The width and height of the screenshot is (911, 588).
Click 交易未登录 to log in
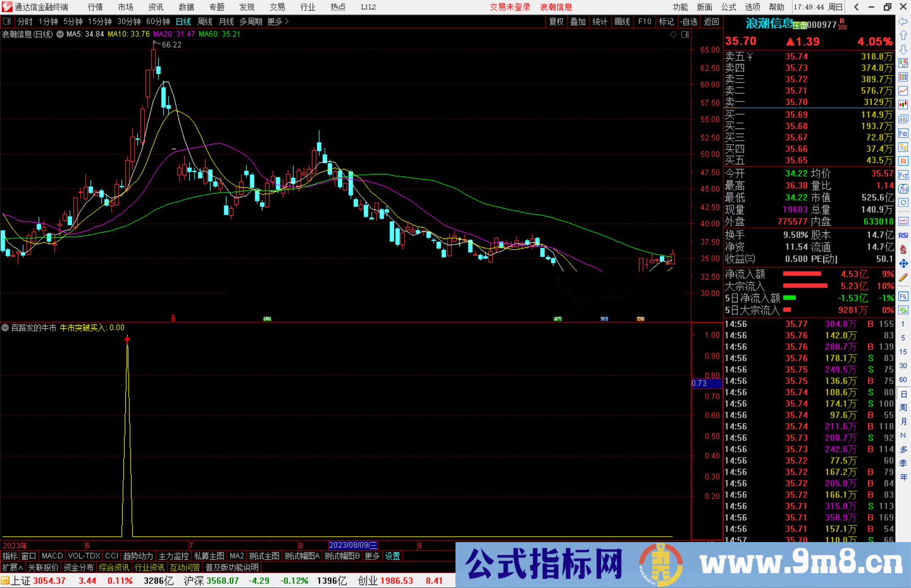(510, 7)
